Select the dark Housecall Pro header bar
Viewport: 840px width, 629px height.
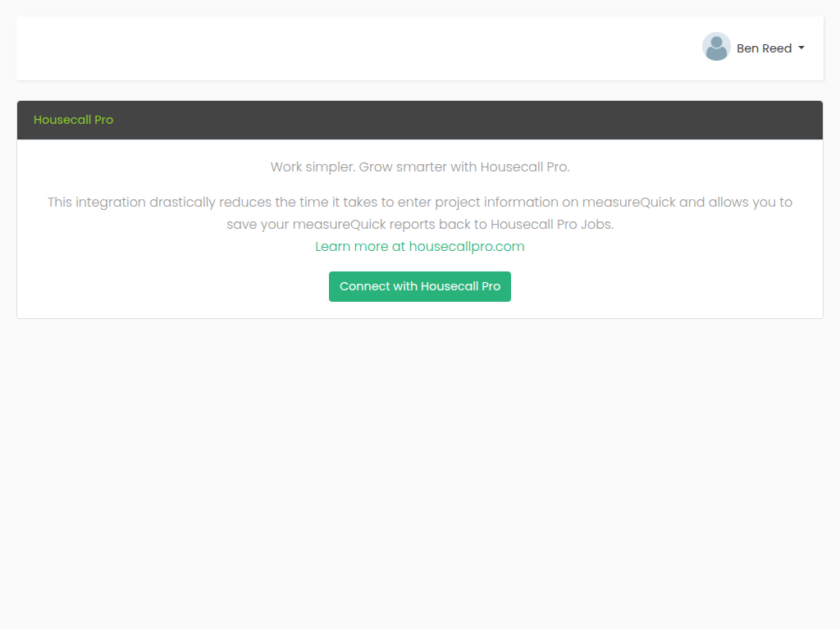(420, 119)
